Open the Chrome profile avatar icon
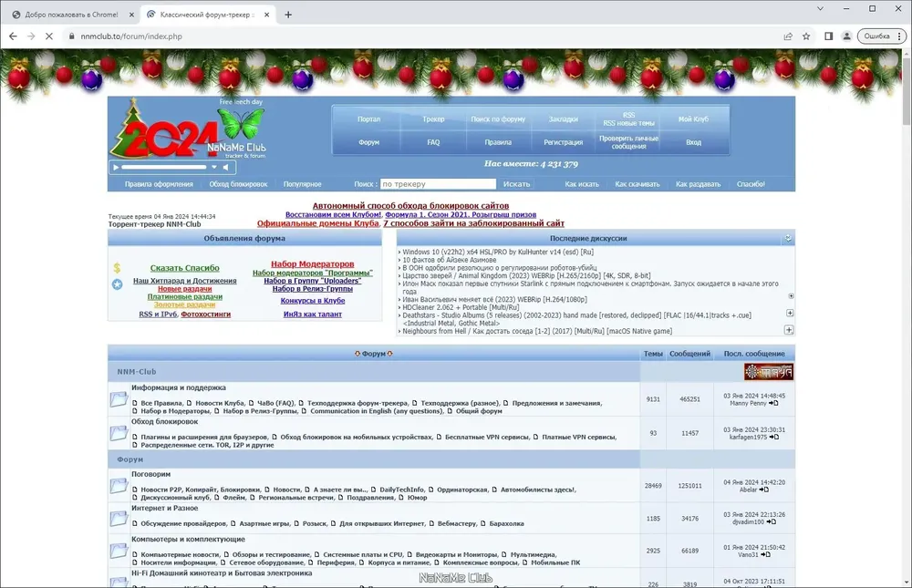Viewport: 912px width, 588px height. pos(847,36)
